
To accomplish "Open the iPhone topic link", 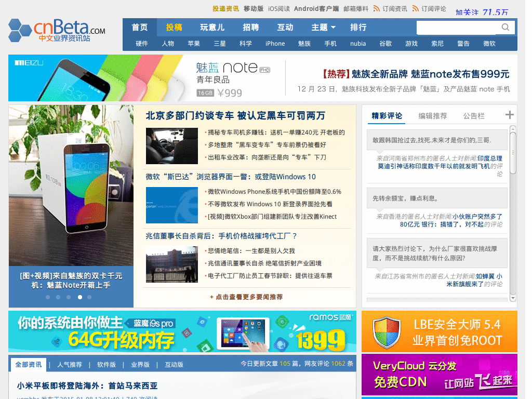I will [x=275, y=44].
